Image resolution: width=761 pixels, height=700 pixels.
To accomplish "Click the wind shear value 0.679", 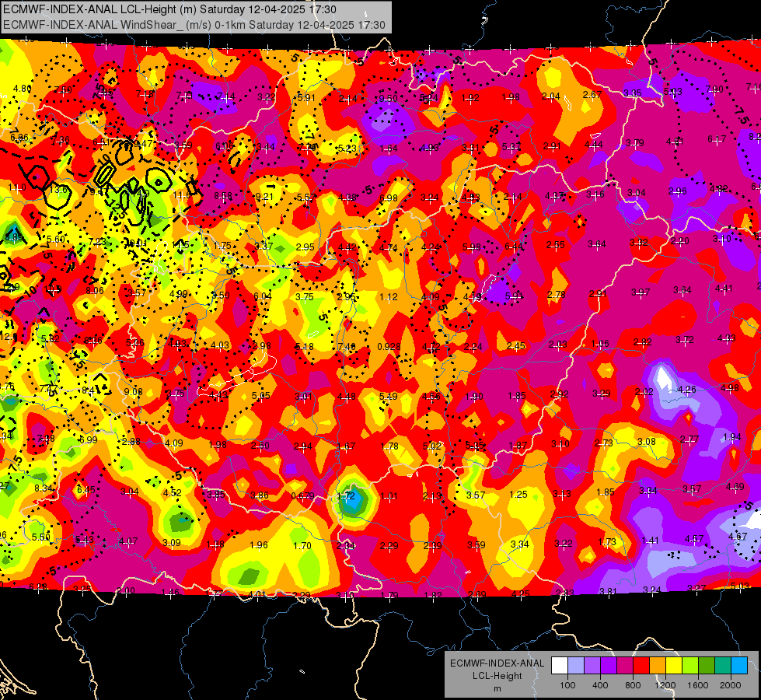I will (x=302, y=496).
